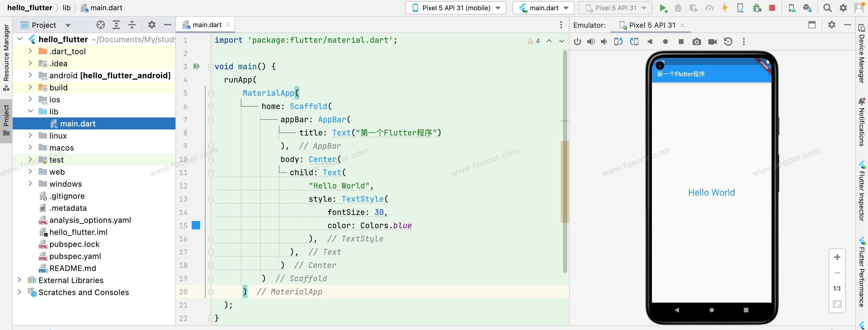
Task: Switch to Pixel 5 API 31 emulator tab
Action: tap(652, 25)
